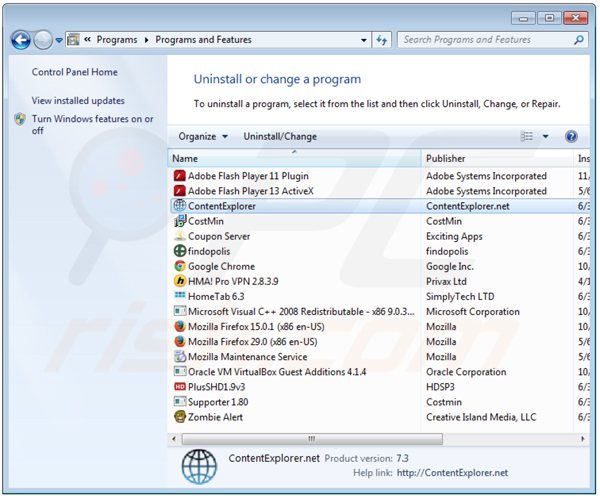Click publisher SimplyTech LTD cell

(x=460, y=297)
